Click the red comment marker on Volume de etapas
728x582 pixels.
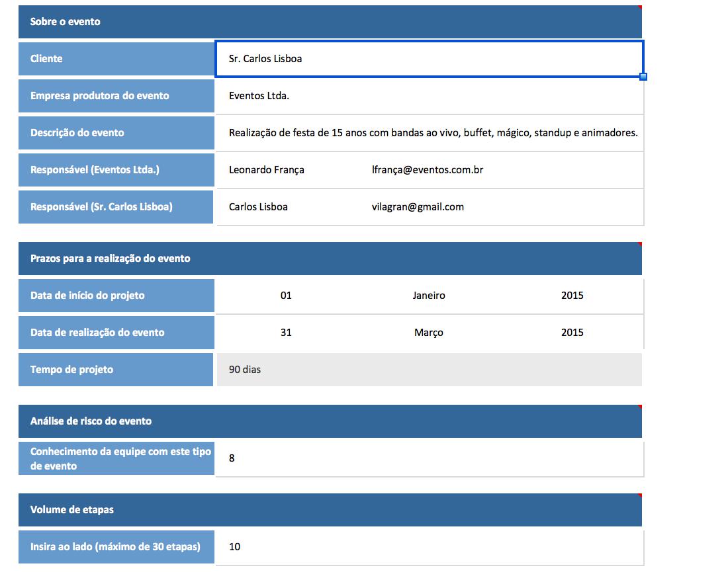tap(639, 495)
